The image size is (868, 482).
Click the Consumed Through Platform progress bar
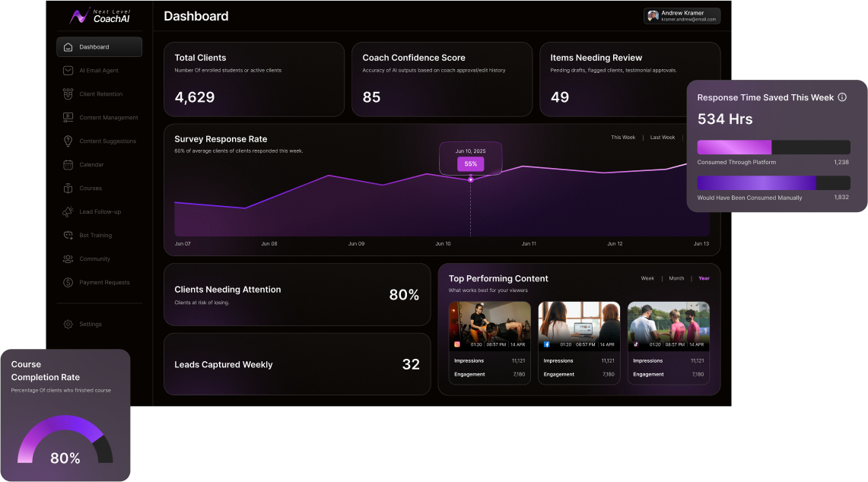773,147
